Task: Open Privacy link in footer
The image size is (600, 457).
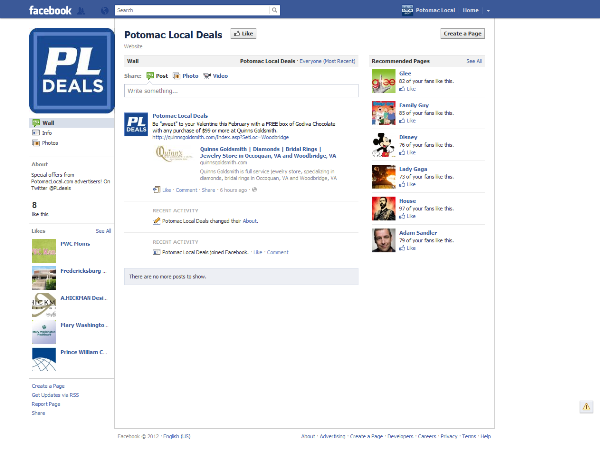Action: pyautogui.click(x=449, y=436)
